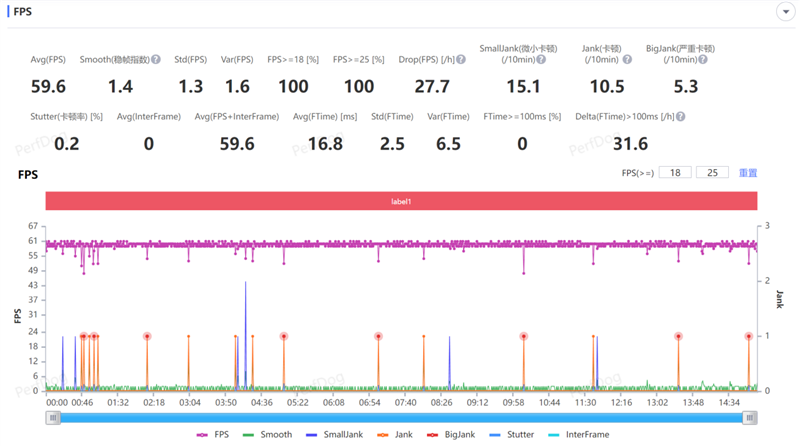Click help icon beside Drop(FPS) [/h]
Viewport: 800px width, 446px height.
click(461, 59)
